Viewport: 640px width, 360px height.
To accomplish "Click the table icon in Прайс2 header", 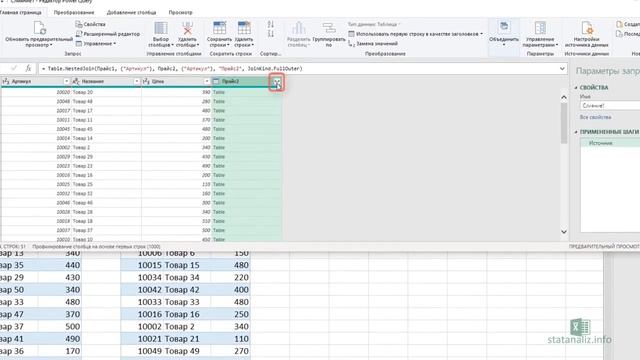I will [x=216, y=82].
